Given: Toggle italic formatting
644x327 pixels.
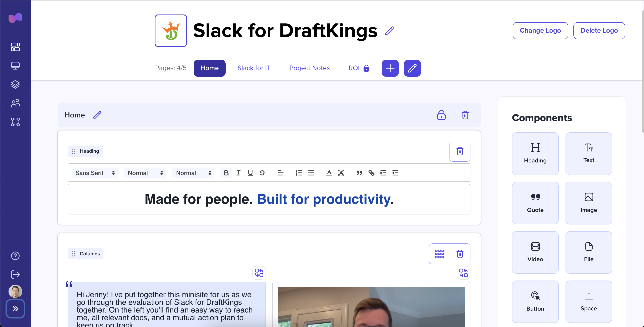Looking at the screenshot, I should click(238, 173).
